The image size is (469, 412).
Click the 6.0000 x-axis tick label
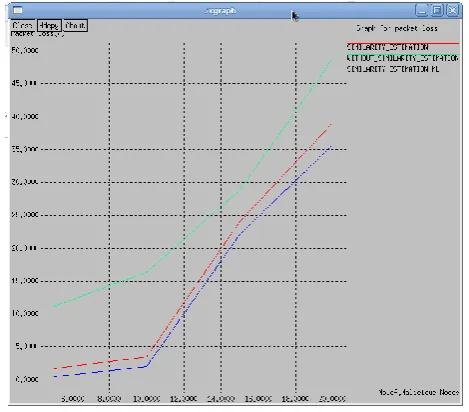pyautogui.click(x=72, y=398)
